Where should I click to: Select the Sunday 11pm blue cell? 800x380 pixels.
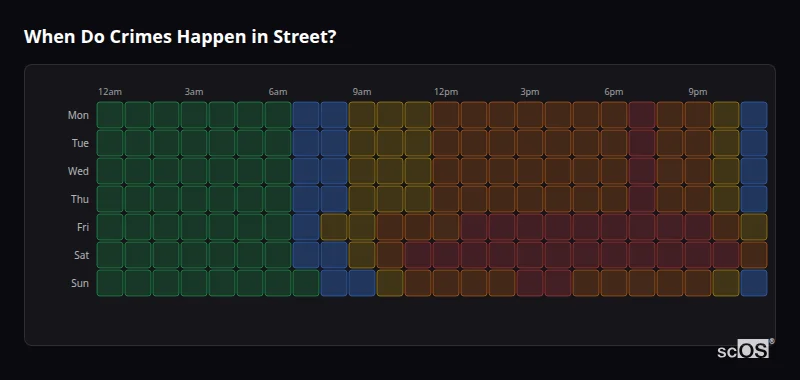tap(754, 283)
